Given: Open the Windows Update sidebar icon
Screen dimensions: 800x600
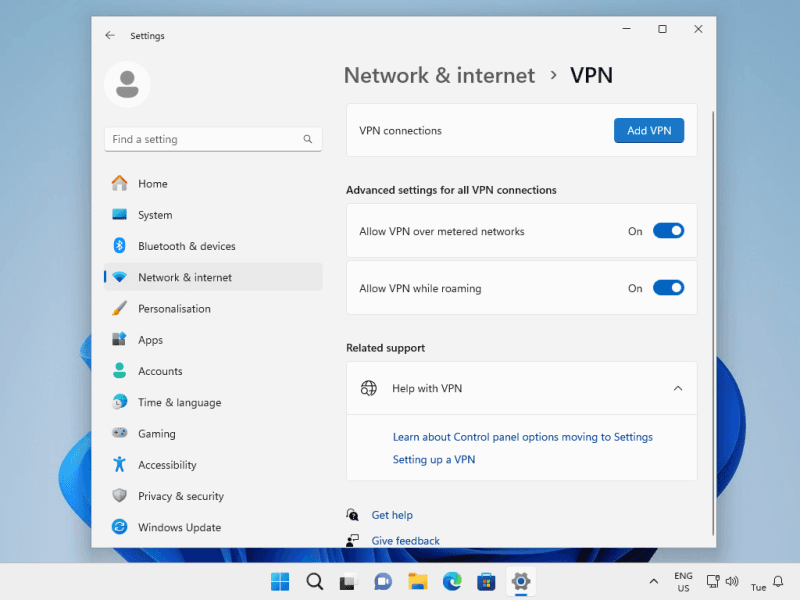Looking at the screenshot, I should pos(119,527).
